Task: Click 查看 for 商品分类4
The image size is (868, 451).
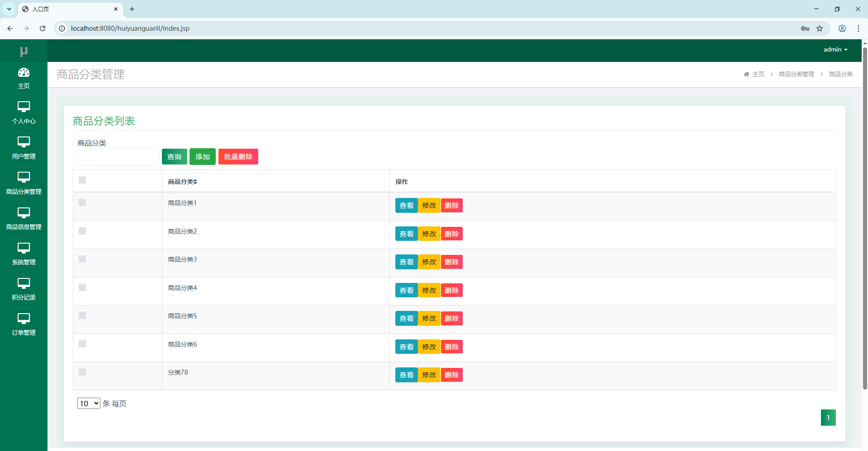Action: (407, 291)
